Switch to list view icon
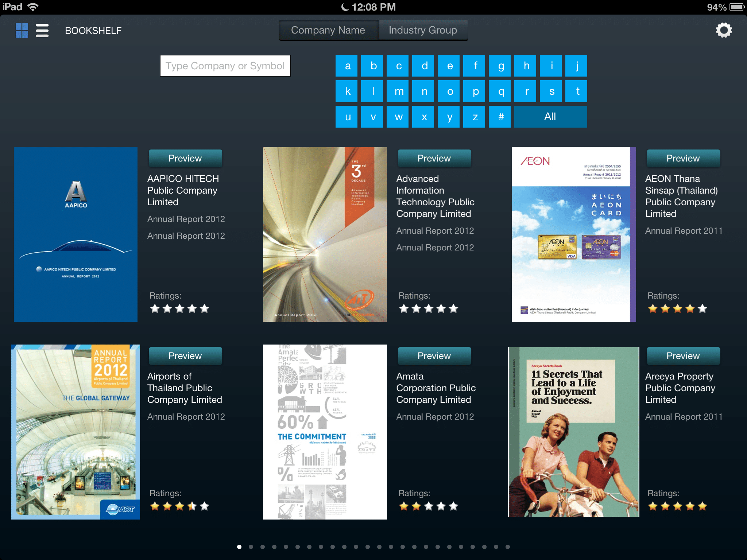The width and height of the screenshot is (747, 560). [42, 31]
